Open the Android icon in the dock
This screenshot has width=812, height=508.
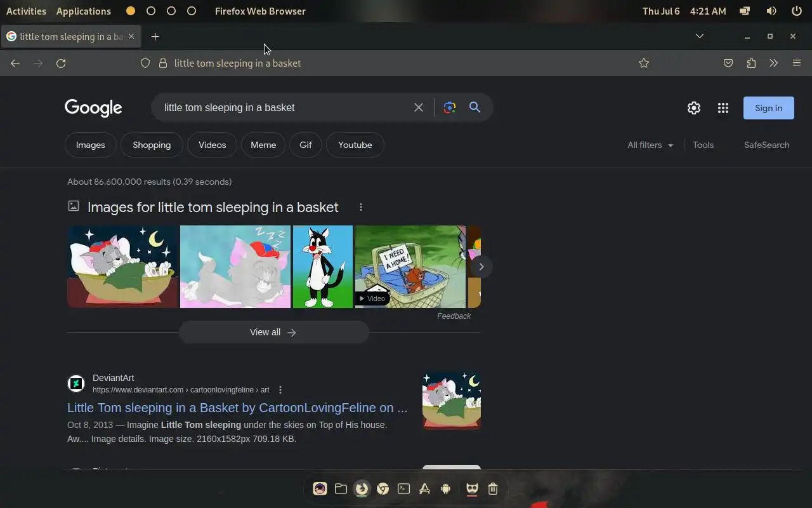tap(445, 488)
